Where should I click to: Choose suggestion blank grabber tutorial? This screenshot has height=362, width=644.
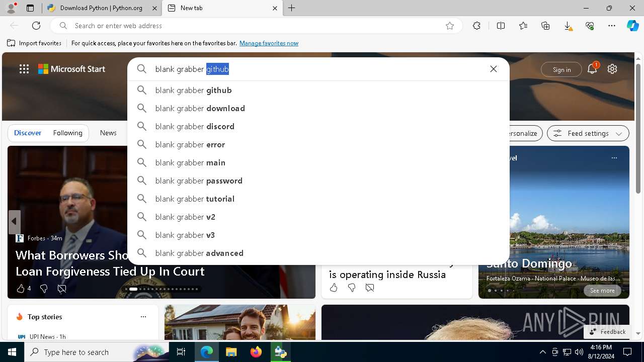(318, 199)
